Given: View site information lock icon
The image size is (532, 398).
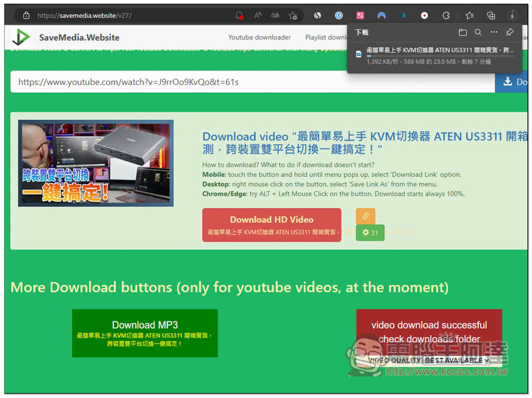Looking at the screenshot, I should 26,15.
